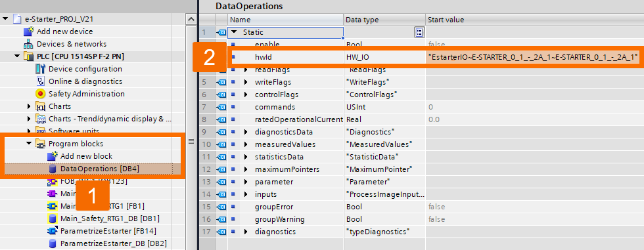Click the small list icon in Static row
Viewport: 644px width, 250px height.
419,32
